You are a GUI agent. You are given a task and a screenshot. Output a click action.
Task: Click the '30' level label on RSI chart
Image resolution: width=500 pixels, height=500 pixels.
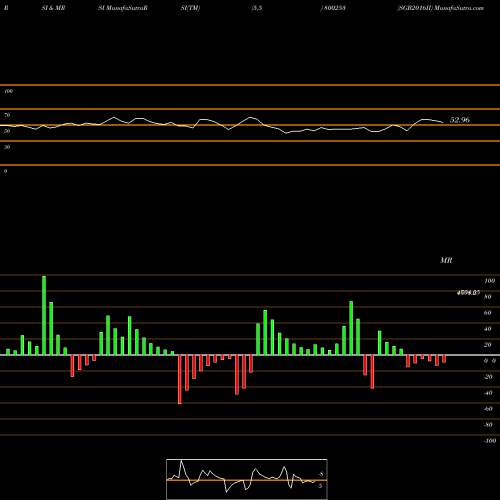click(x=7, y=147)
